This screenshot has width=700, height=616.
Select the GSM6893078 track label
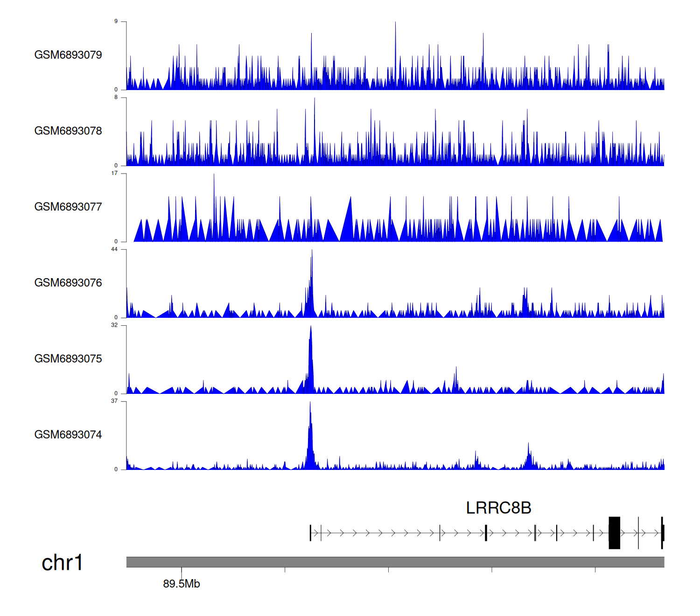pyautogui.click(x=68, y=131)
